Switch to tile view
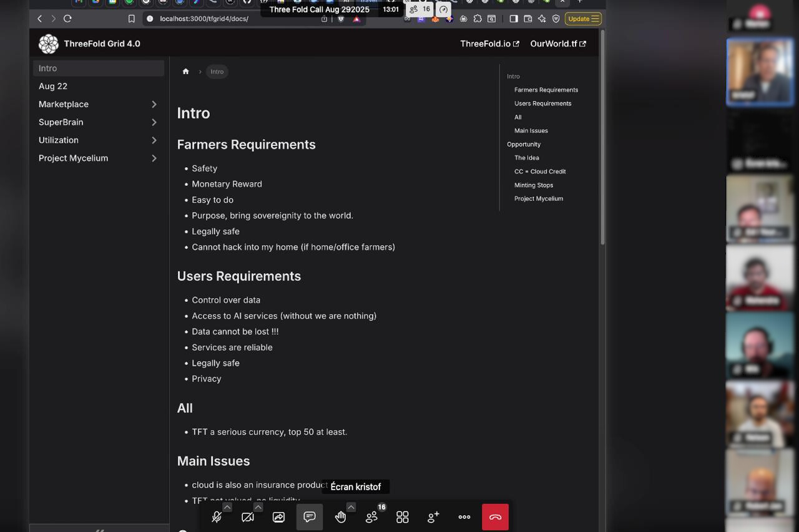 pos(403,517)
